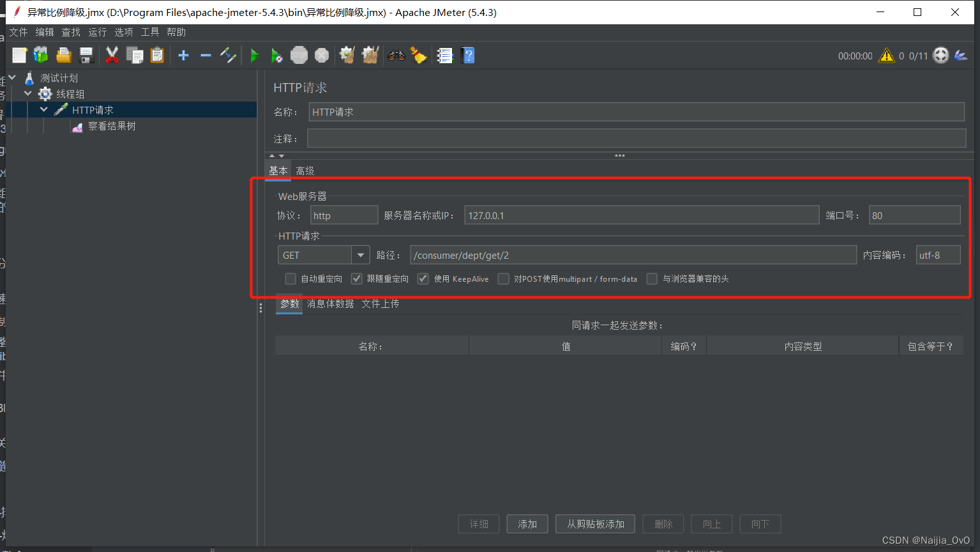The image size is (980, 552).
Task: Expand all tree nodes with plus icon
Action: tap(183, 56)
